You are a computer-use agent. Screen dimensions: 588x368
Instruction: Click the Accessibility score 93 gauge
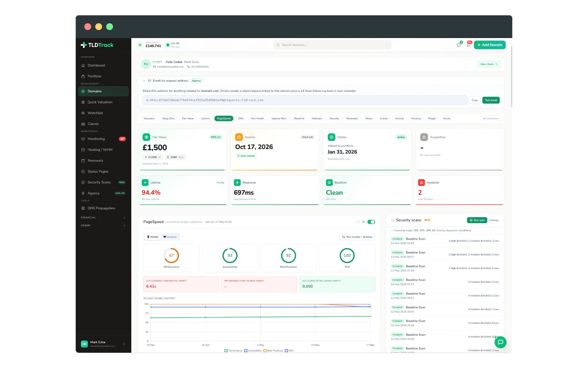point(230,255)
